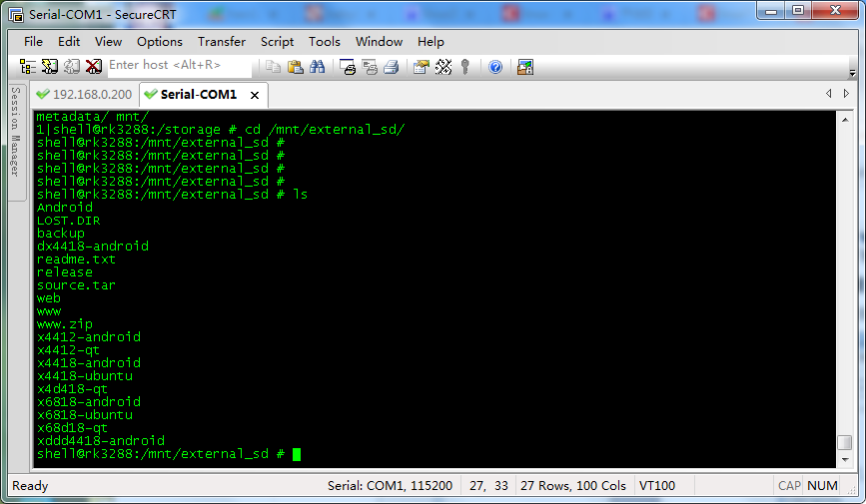
Task: Click the Find binoculars icon
Action: coord(318,67)
